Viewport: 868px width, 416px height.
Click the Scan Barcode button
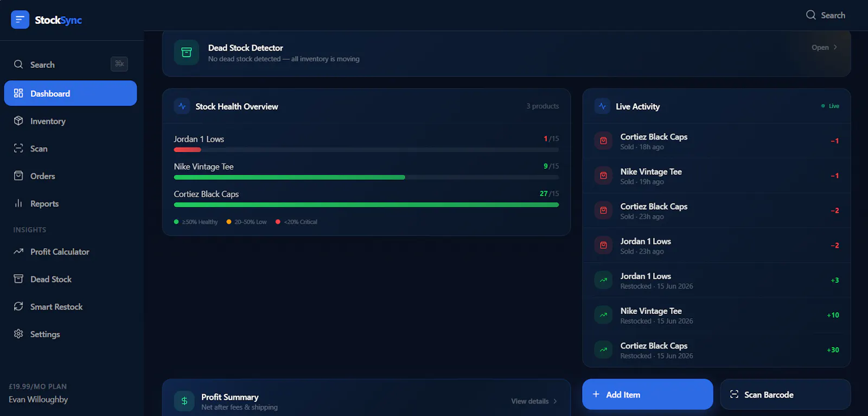coord(786,394)
